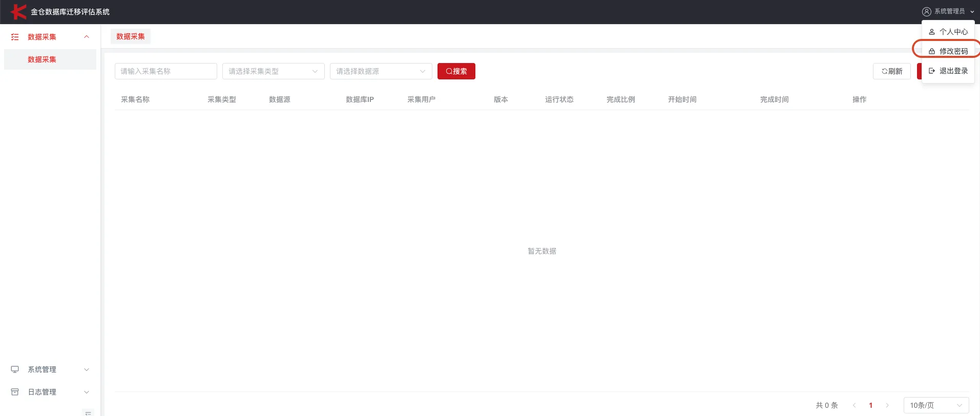Image resolution: width=980 pixels, height=416 pixels.
Task: Click the 金仓数据库迁移评估系统 title text
Action: [x=70, y=12]
